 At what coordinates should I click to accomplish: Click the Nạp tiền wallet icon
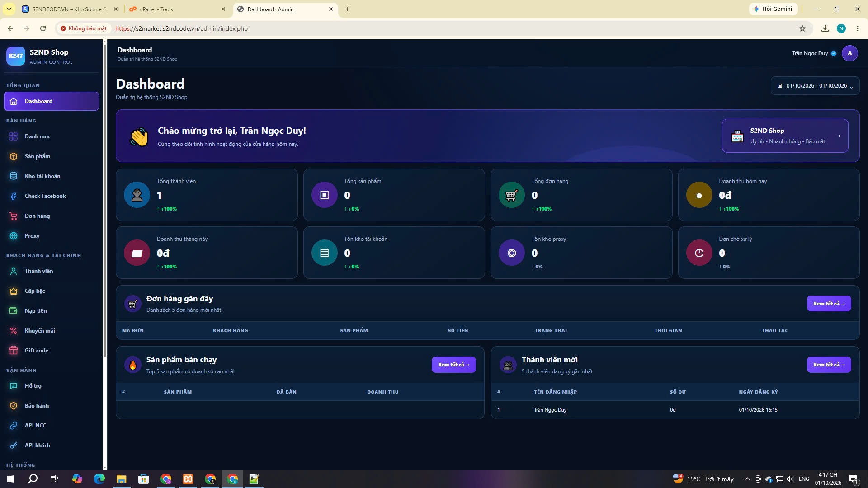[x=14, y=311]
